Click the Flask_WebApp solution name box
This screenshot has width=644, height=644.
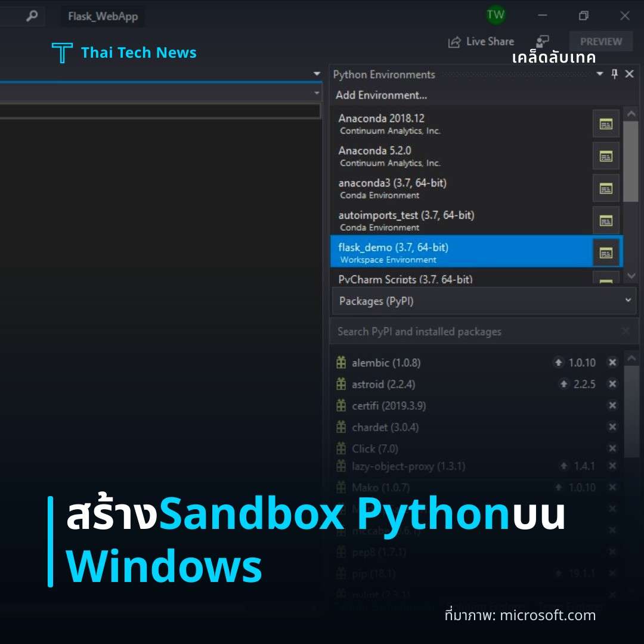[x=103, y=17]
